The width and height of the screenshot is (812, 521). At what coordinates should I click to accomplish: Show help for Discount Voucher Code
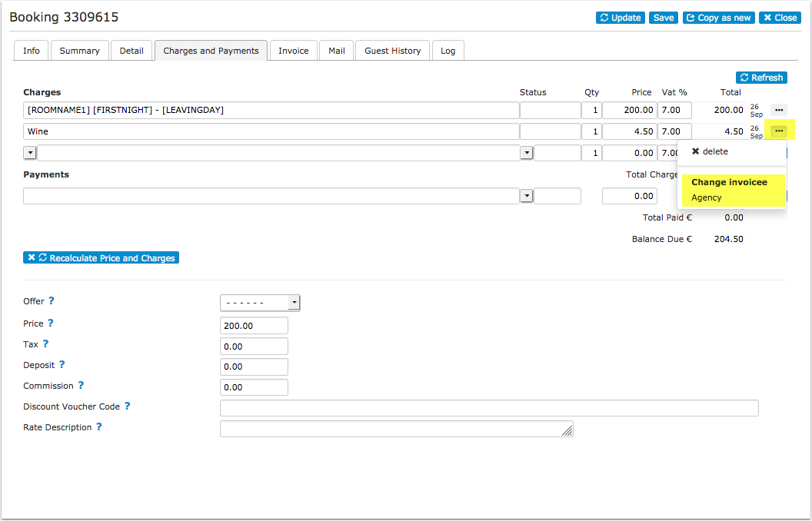(x=127, y=407)
